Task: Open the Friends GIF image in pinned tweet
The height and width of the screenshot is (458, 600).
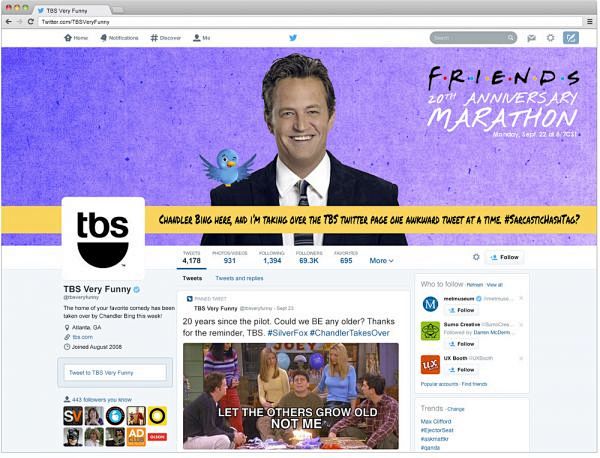Action: [291, 396]
